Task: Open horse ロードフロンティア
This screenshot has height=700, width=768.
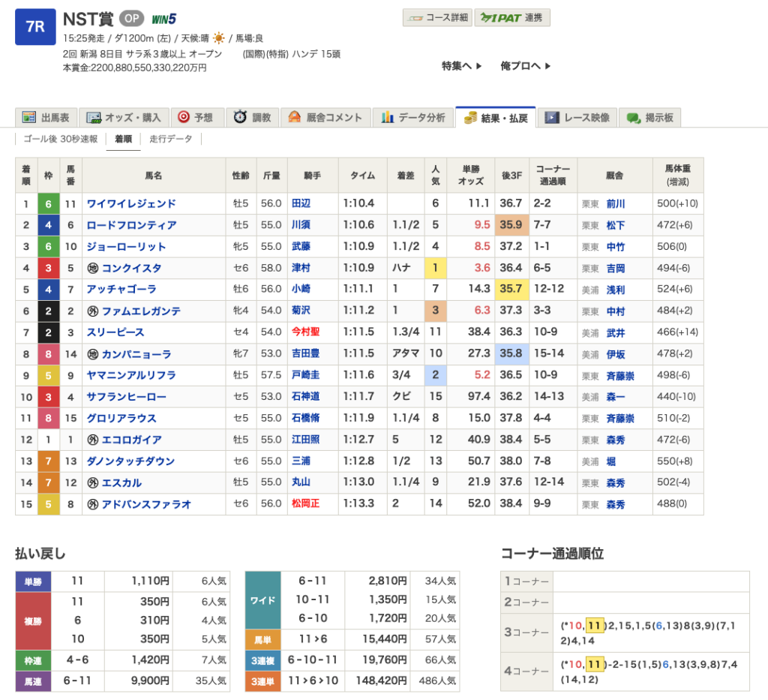Action: [x=132, y=225]
